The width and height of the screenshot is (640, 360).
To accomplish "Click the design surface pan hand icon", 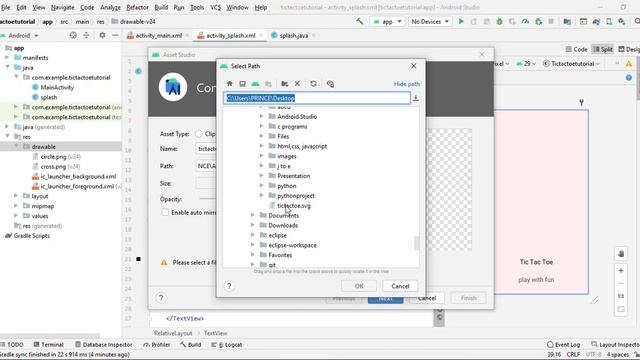I will [621, 253].
